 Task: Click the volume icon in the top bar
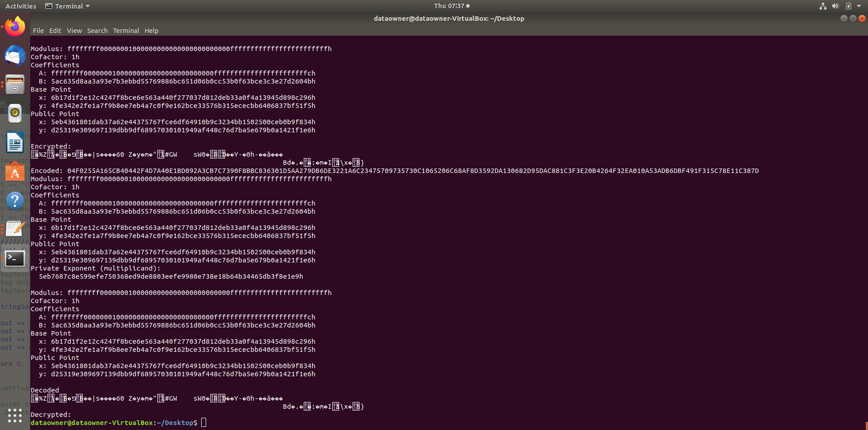coord(835,6)
